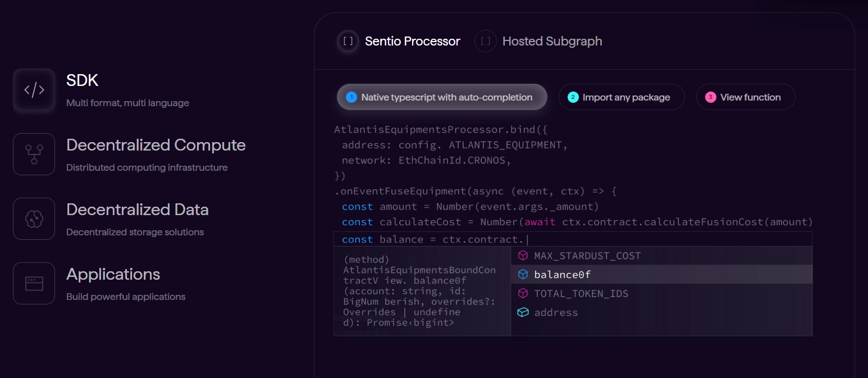
Task: Click the SDK code brackets icon
Action: point(34,90)
